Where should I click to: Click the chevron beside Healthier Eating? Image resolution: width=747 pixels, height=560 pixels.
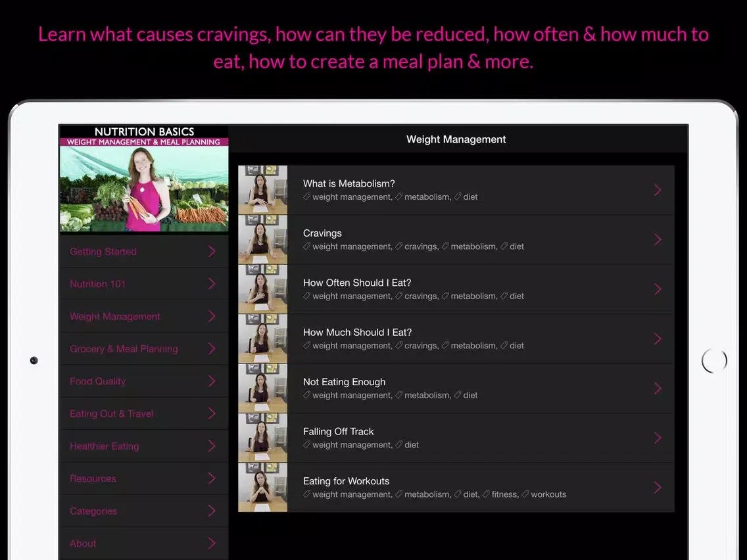212,446
